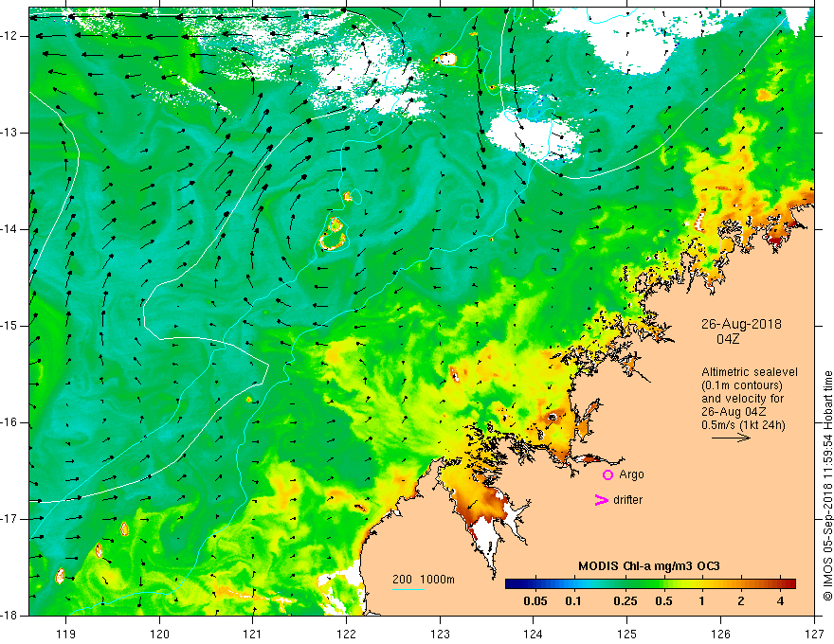Viewport: 834px width, 644px height.
Task: Click the color bar value 4
Action: click(x=780, y=601)
